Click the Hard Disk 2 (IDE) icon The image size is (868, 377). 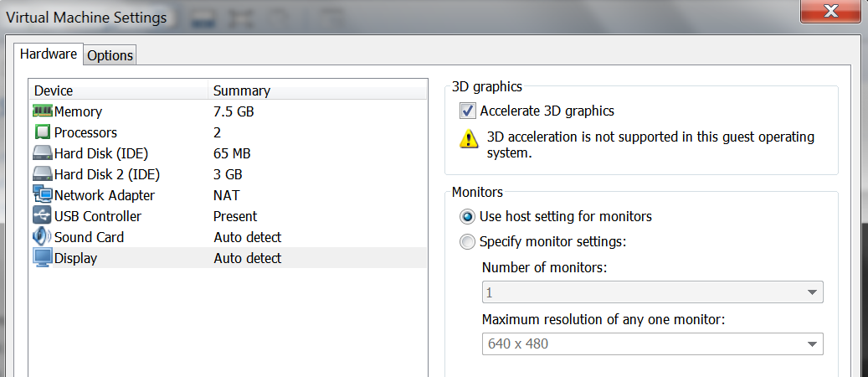coord(43,174)
